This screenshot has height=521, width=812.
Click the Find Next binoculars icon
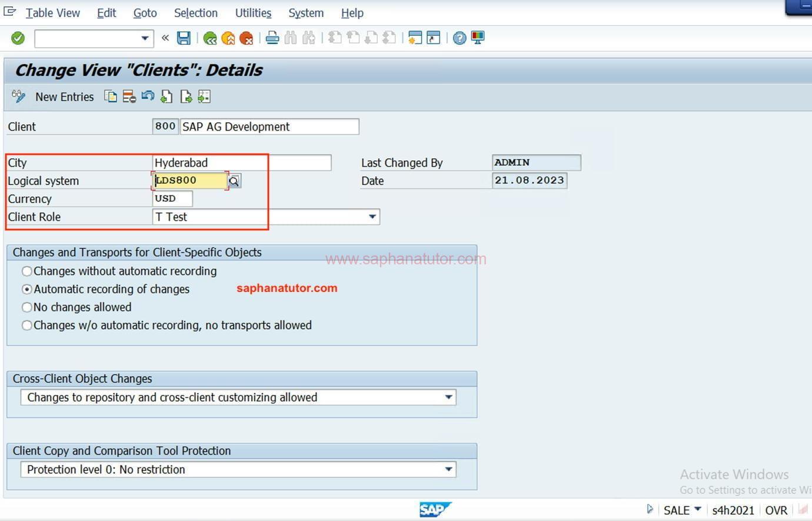click(309, 38)
